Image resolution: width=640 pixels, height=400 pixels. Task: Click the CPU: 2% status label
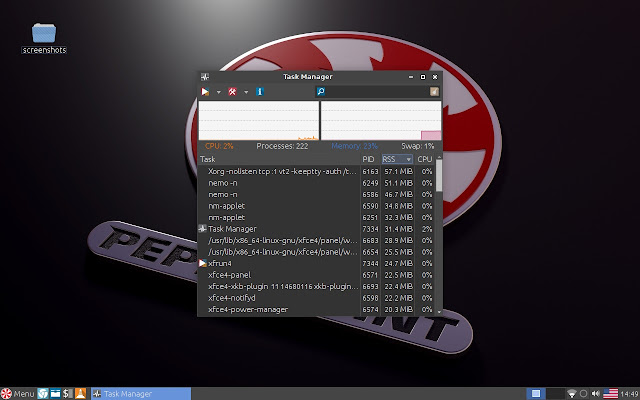coord(219,146)
